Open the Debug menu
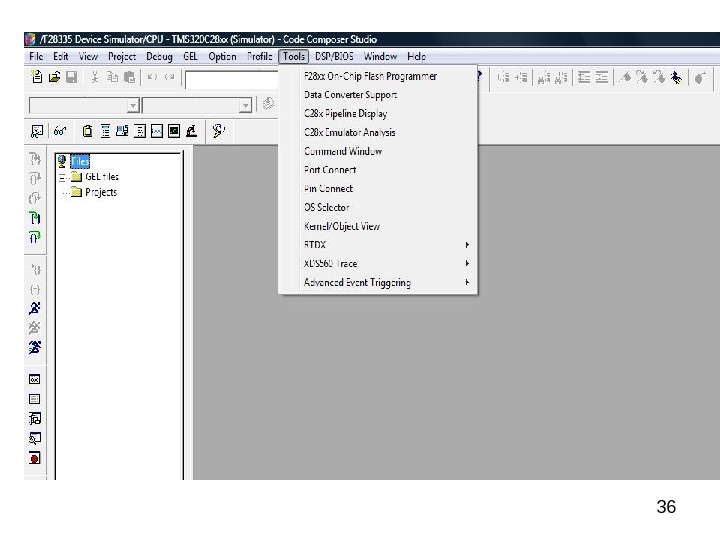The width and height of the screenshot is (720, 540). [159, 56]
